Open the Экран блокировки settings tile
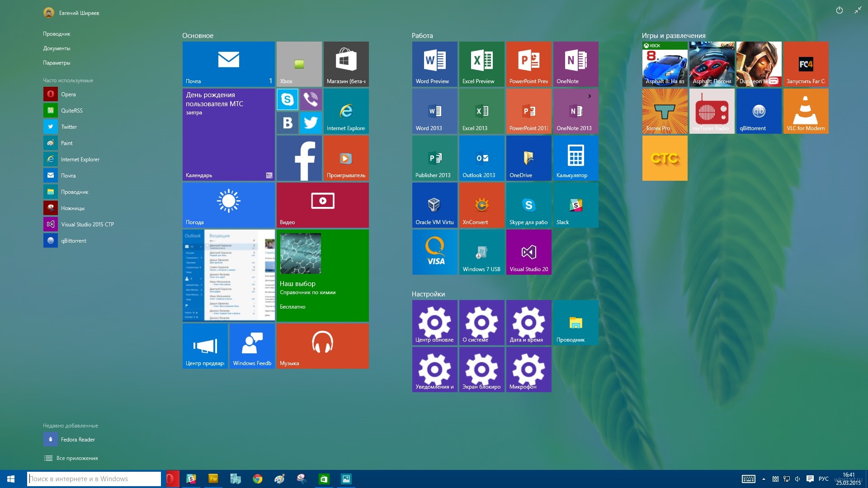The height and width of the screenshot is (488, 868). [481, 369]
